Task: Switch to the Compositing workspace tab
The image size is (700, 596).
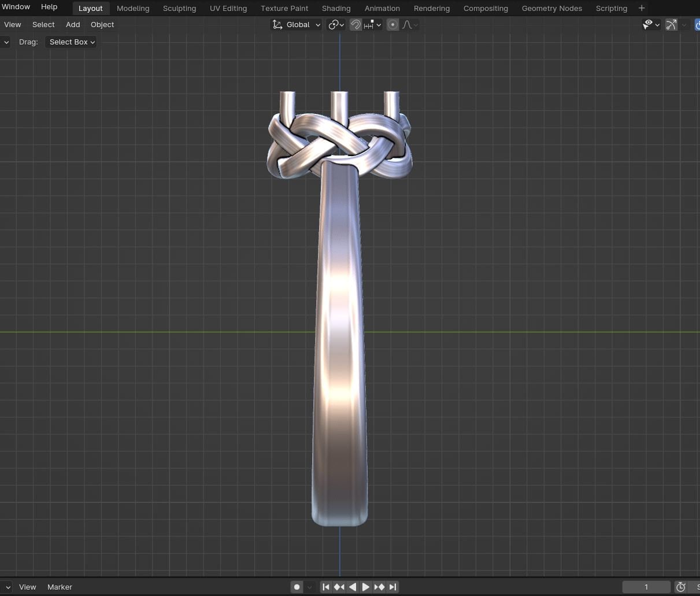Action: click(486, 8)
